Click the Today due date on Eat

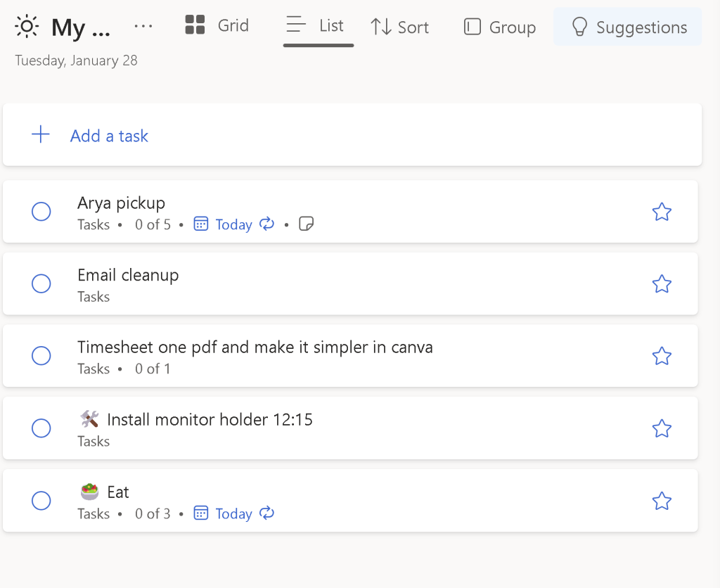click(x=233, y=513)
